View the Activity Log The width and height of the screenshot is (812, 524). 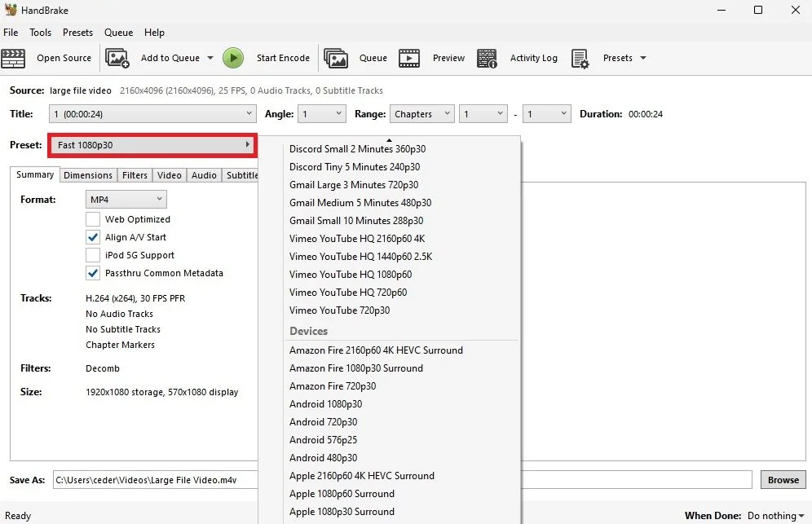click(519, 58)
